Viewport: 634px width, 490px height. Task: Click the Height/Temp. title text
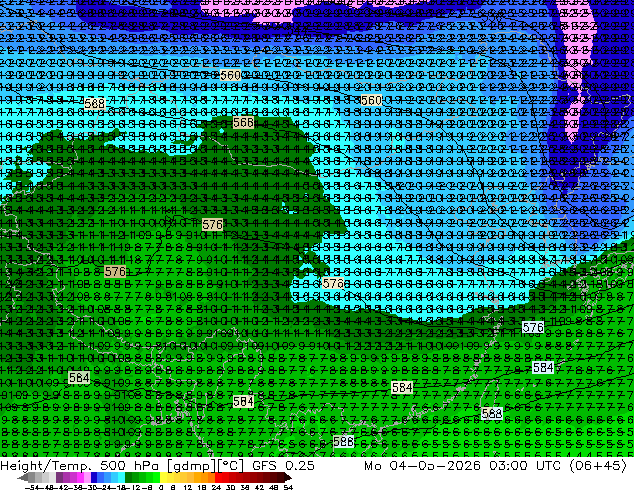pyautogui.click(x=46, y=465)
